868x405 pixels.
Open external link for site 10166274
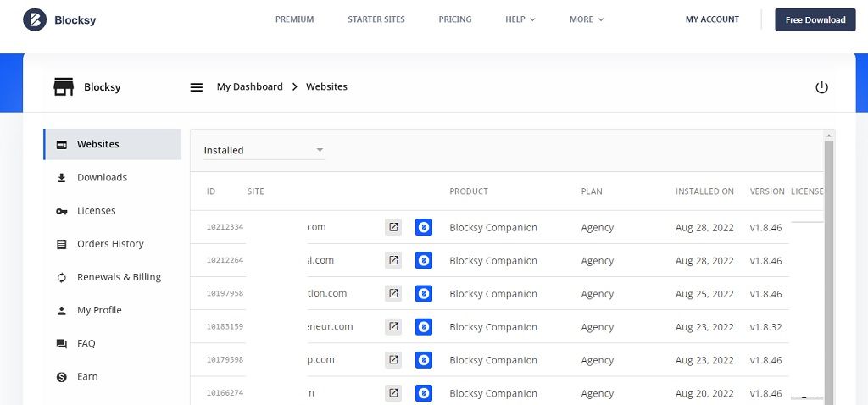click(x=393, y=393)
